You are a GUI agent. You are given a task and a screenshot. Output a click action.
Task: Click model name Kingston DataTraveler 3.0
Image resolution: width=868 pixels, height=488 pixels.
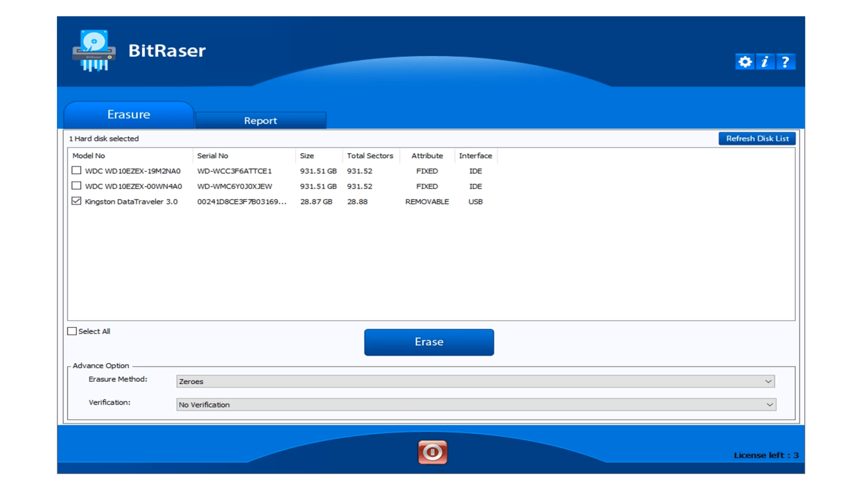click(131, 202)
